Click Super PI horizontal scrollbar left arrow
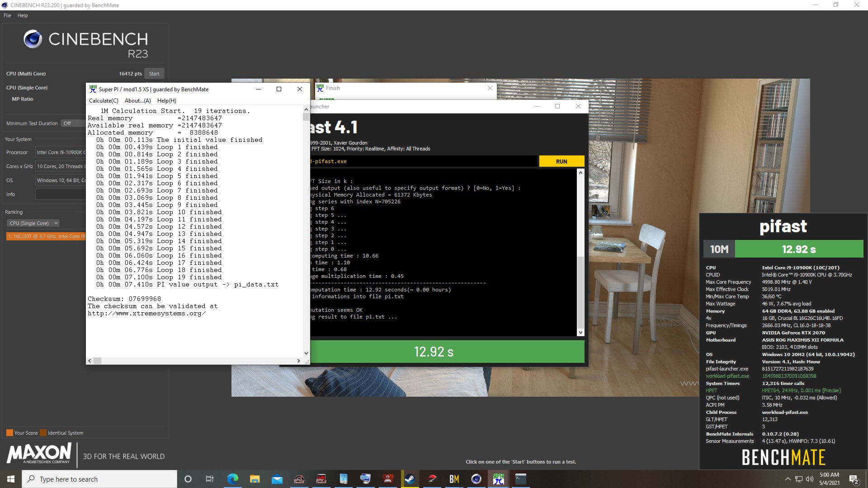 (x=90, y=361)
